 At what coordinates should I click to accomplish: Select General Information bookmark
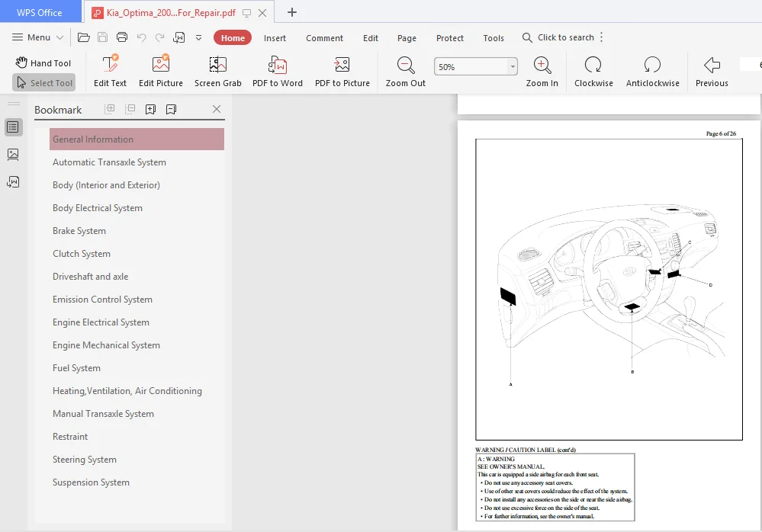[137, 139]
